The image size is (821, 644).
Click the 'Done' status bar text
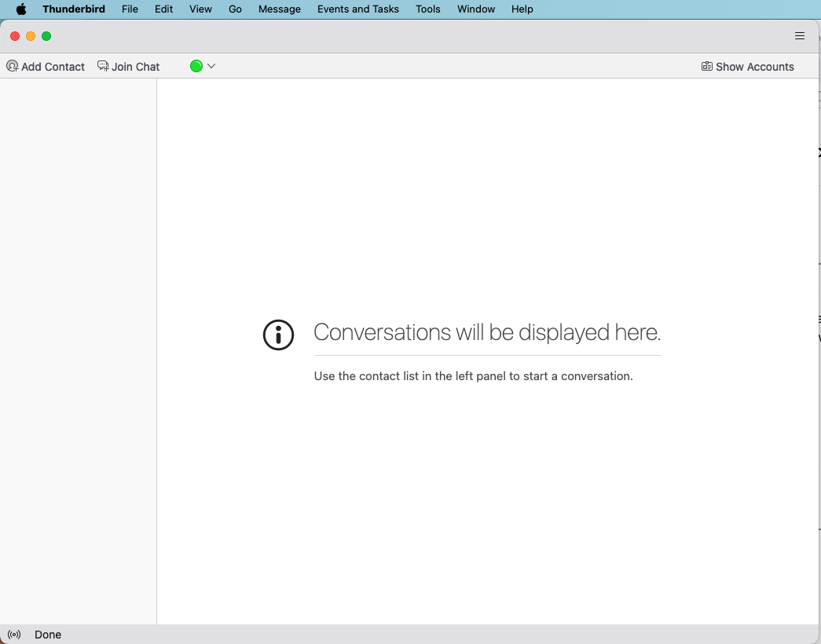click(48, 635)
